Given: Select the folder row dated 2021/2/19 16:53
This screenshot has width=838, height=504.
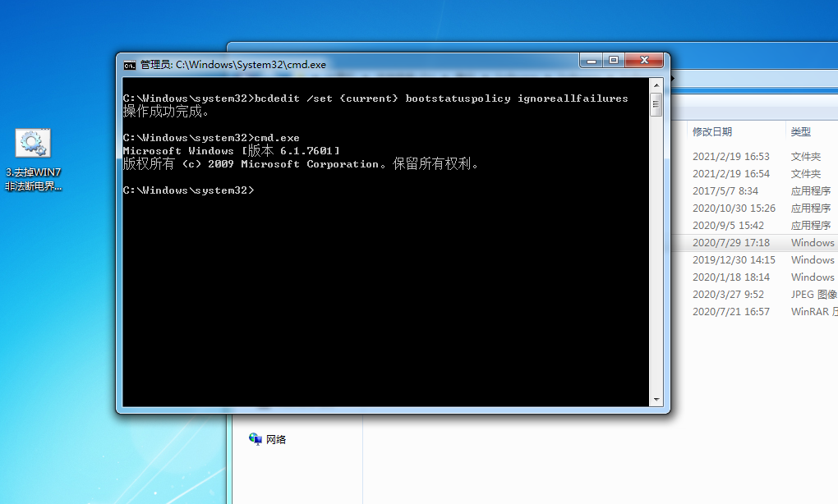Looking at the screenshot, I should click(731, 157).
